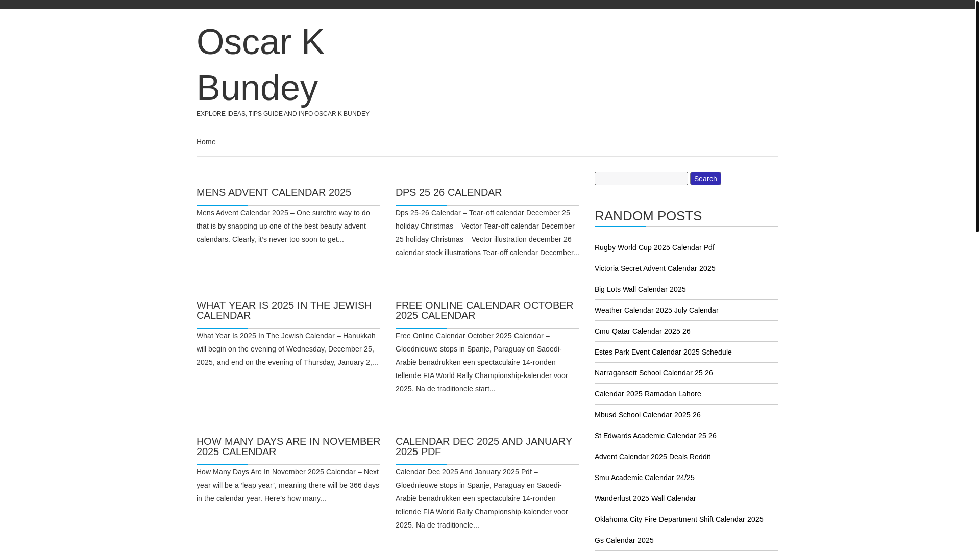Open Mbusd School Calendar 2025 26 link
This screenshot has height=551, width=980.
[648, 415]
